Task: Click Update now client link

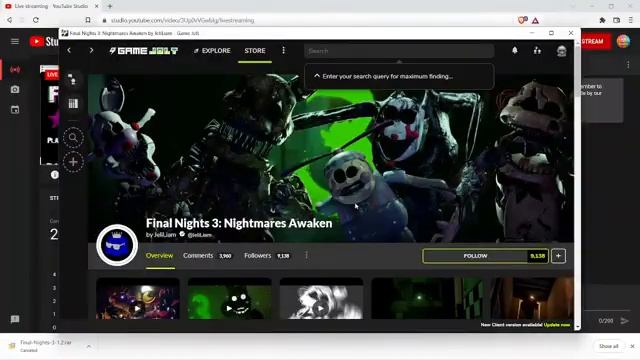Action: (x=557, y=325)
